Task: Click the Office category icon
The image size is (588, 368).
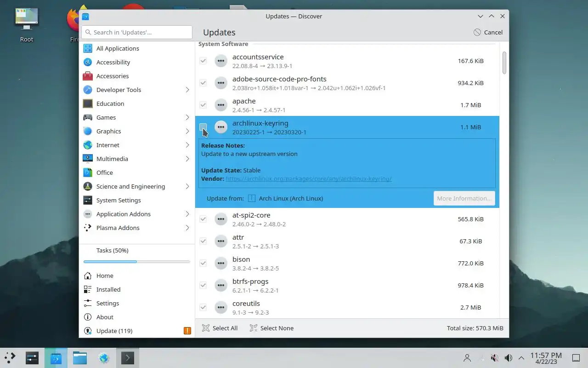Action: (x=88, y=172)
